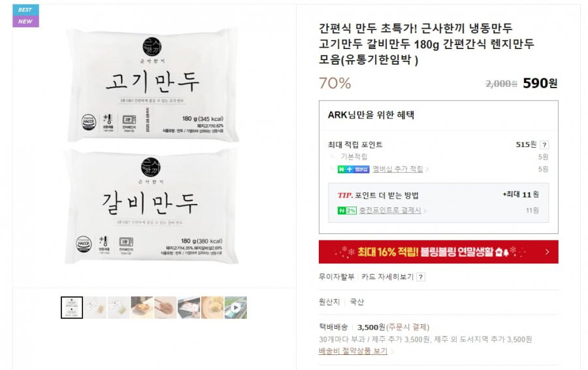Select the seventh thumbnail with dumpling soup
The height and width of the screenshot is (370, 588).
pos(212,308)
